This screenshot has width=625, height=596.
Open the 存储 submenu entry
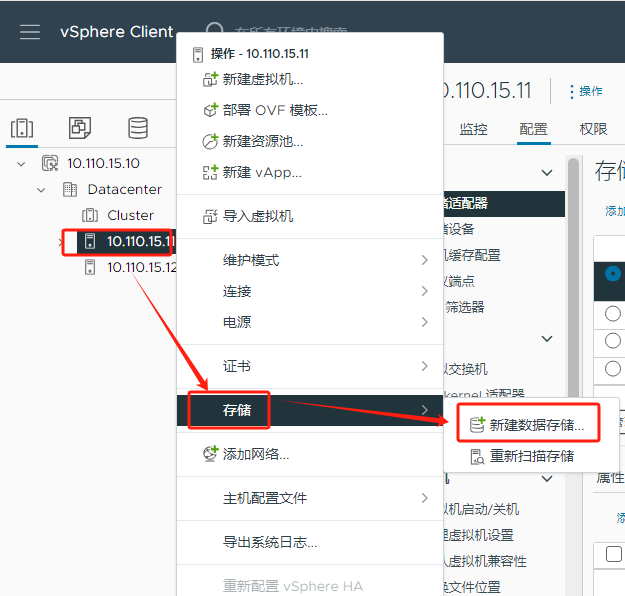[x=310, y=410]
